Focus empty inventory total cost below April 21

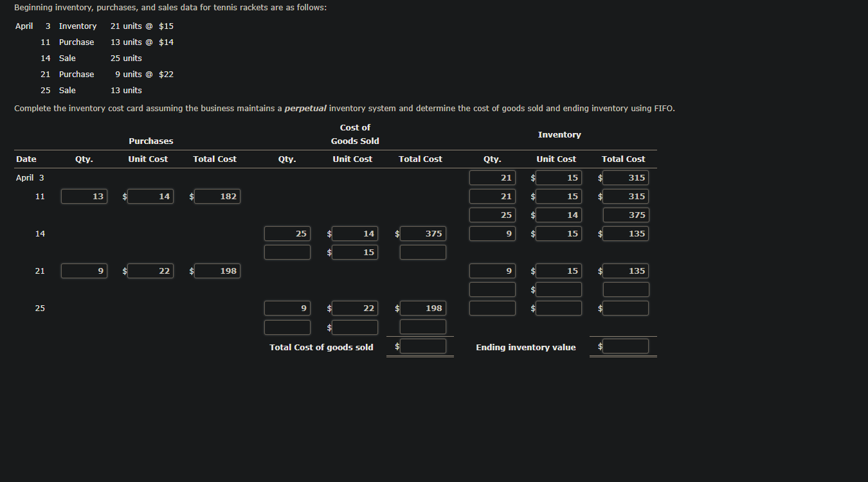626,290
